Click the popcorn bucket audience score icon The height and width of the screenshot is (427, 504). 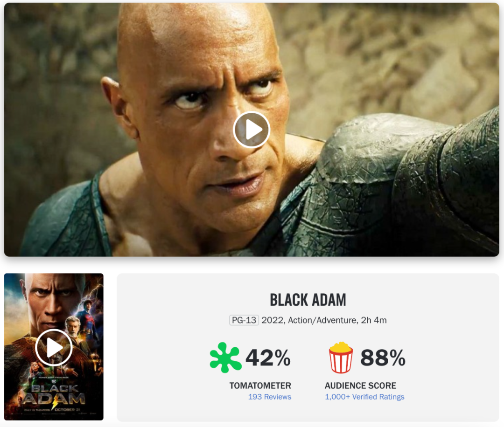[341, 358]
